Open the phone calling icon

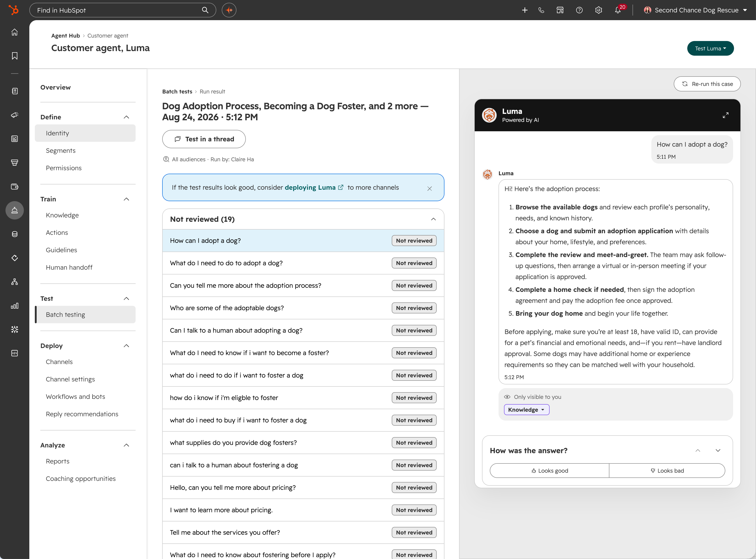point(541,10)
